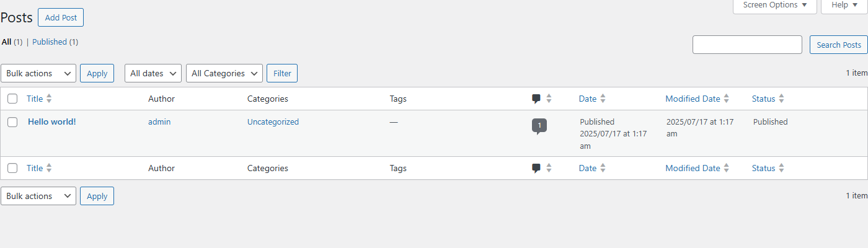This screenshot has height=248, width=868.
Task: Click sort arrows beside Title header
Action: [x=49, y=99]
